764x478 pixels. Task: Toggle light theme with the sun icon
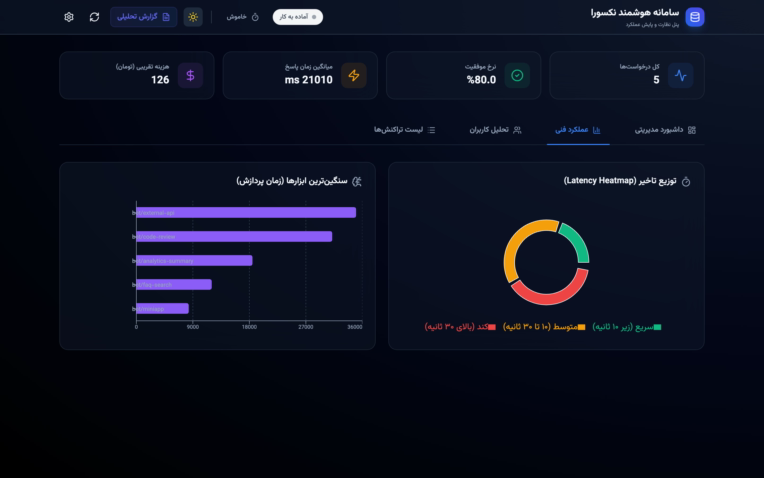(x=193, y=17)
